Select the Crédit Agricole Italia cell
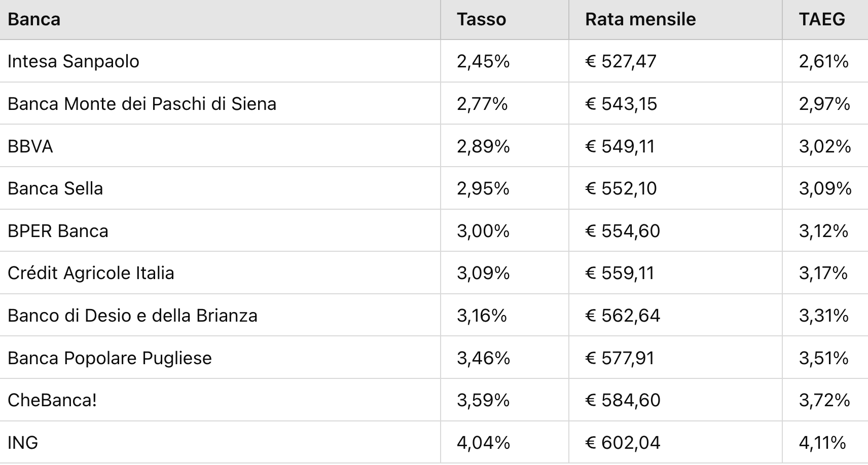This screenshot has width=868, height=465. [x=91, y=273]
